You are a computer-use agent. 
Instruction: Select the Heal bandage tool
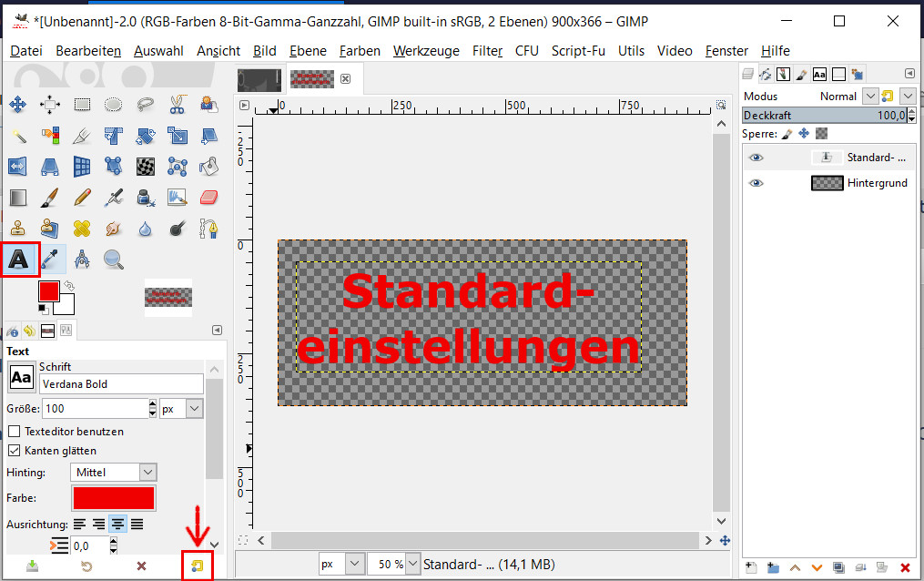coord(82,228)
